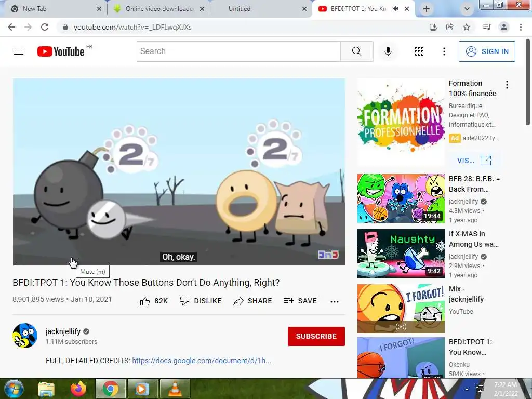Launch Firefox from taskbar

[x=78, y=389]
